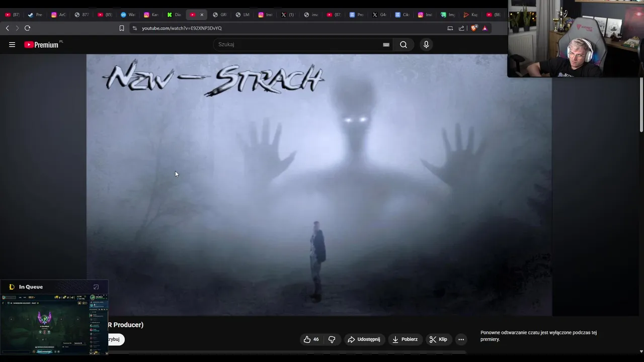This screenshot has height=362, width=644.
Task: Switch to X tab labeled G4r
Action: tap(379, 15)
